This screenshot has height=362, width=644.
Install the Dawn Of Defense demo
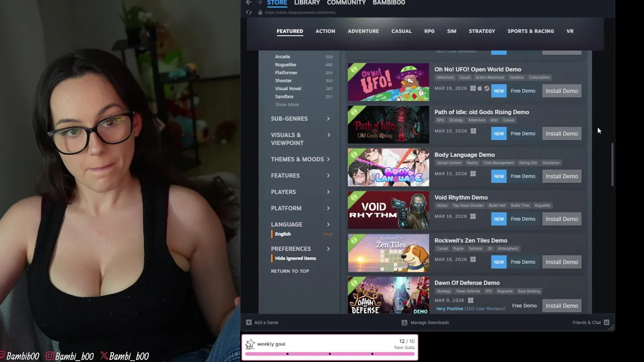coord(561,306)
